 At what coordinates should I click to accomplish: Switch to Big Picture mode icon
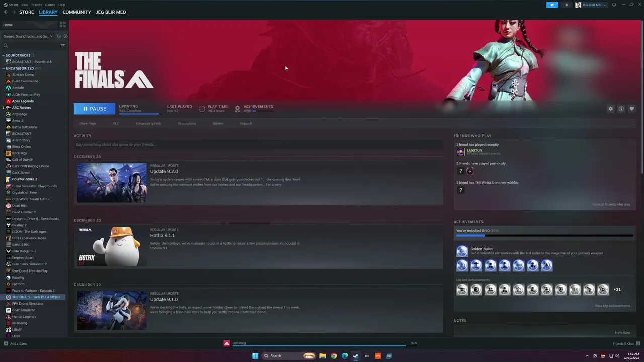point(614,5)
